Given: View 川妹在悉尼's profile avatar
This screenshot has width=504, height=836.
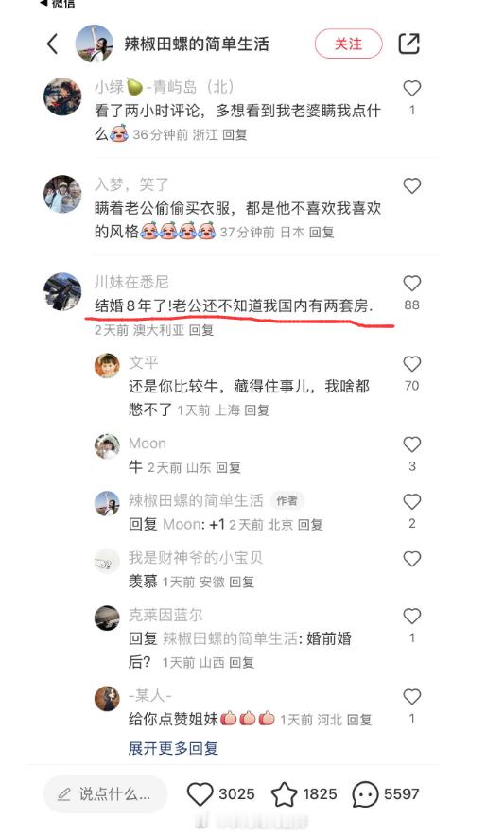Looking at the screenshot, I should (x=62, y=291).
